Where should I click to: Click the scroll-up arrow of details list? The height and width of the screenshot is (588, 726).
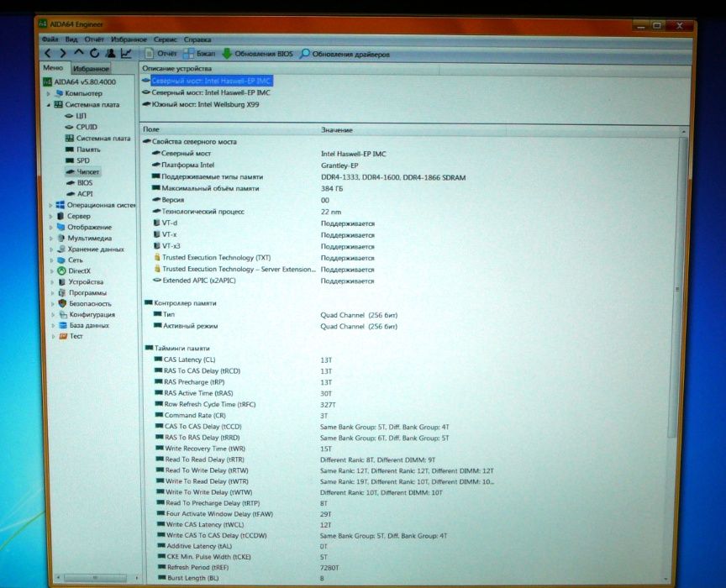[x=684, y=132]
